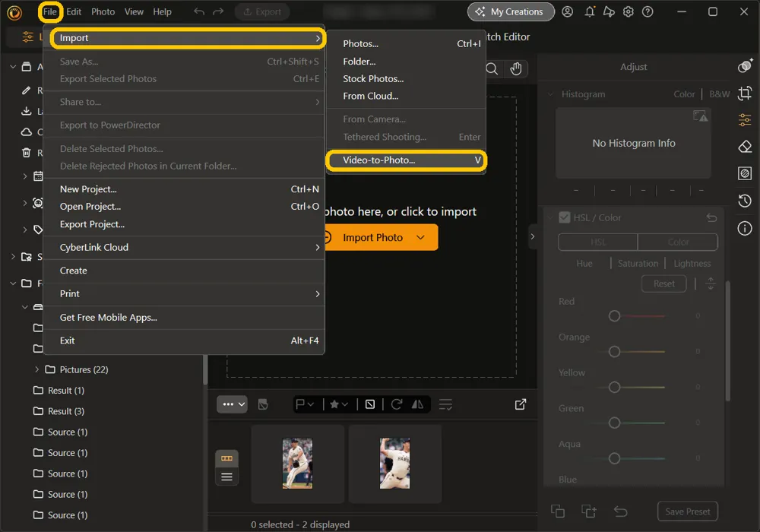Switch to the Lightness tab
Viewport: 760px width, 532px height.
(x=692, y=263)
